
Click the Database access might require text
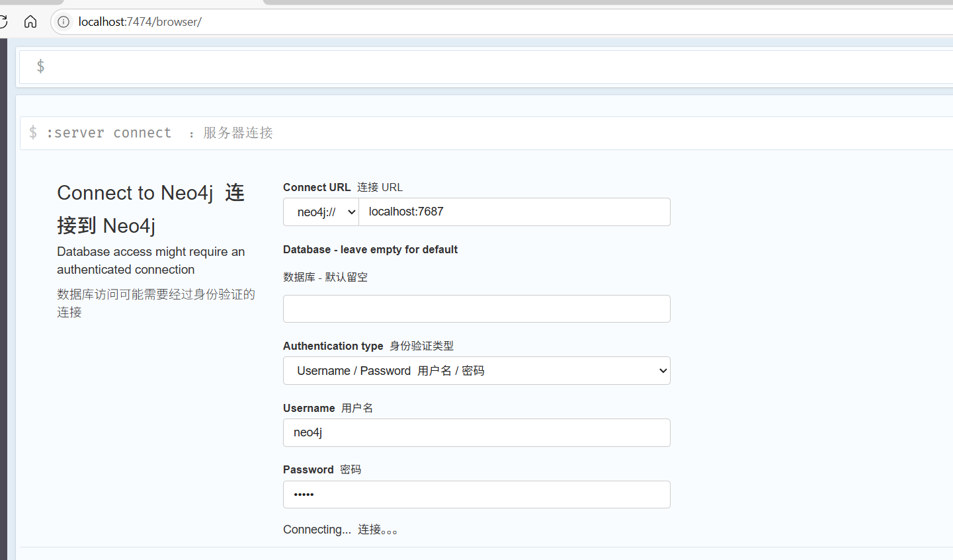pyautogui.click(x=151, y=260)
